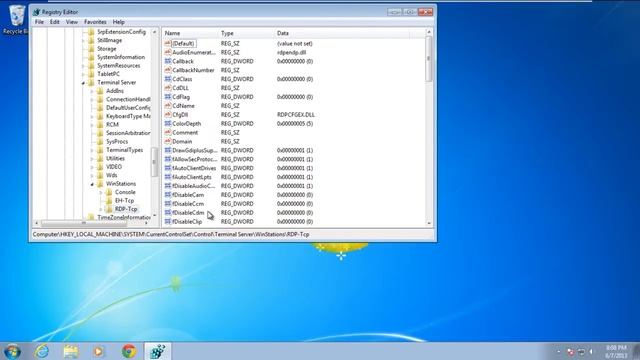Screen dimensions: 640x360
Task: Click the values pane scroll-down arrow
Action: (429, 223)
